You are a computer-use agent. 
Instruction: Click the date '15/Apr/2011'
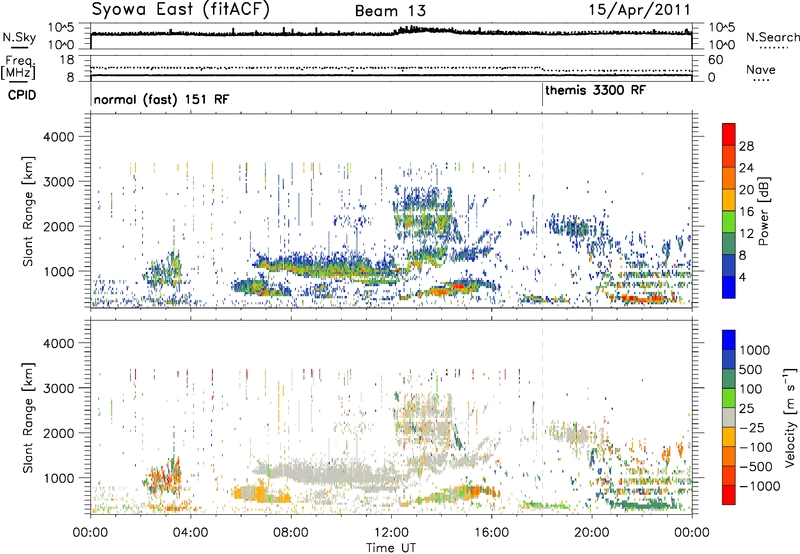click(x=640, y=10)
